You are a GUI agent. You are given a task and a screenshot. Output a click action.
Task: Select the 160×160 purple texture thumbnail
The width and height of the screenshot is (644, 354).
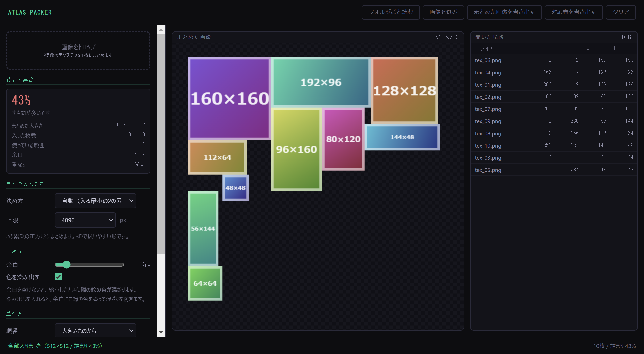pos(229,99)
